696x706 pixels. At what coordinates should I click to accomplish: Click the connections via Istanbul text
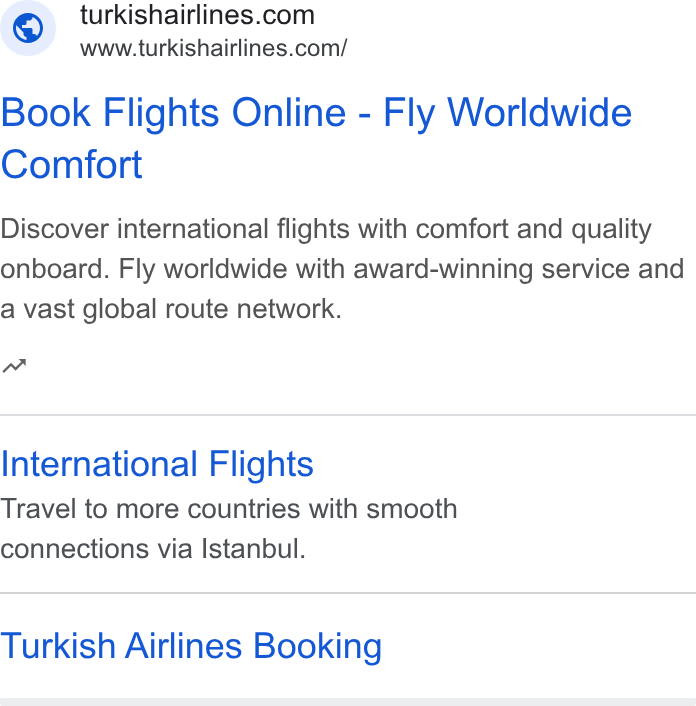click(153, 549)
